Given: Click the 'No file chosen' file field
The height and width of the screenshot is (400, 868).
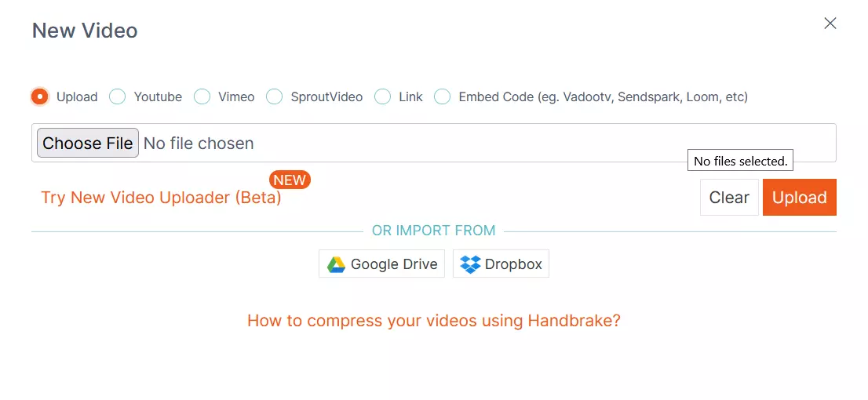Looking at the screenshot, I should (433, 143).
